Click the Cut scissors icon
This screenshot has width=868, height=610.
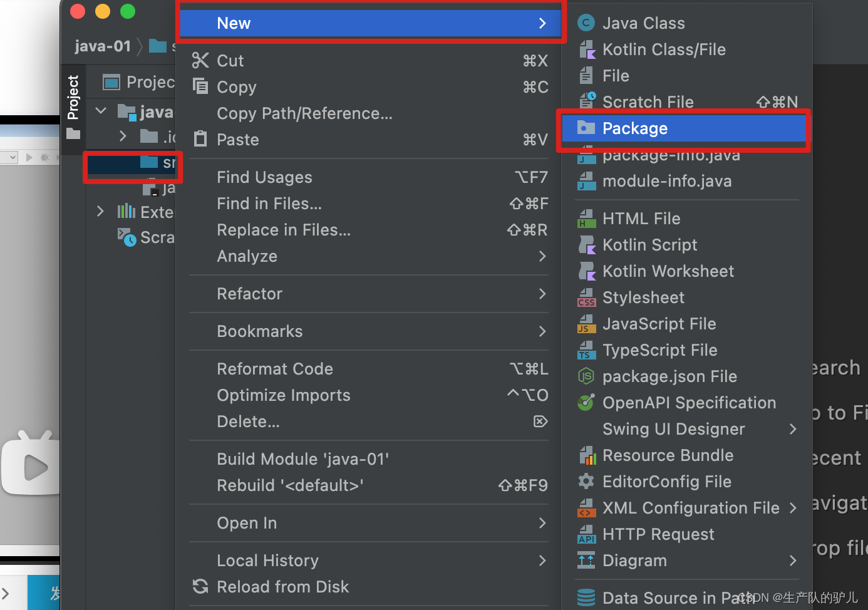pyautogui.click(x=200, y=61)
